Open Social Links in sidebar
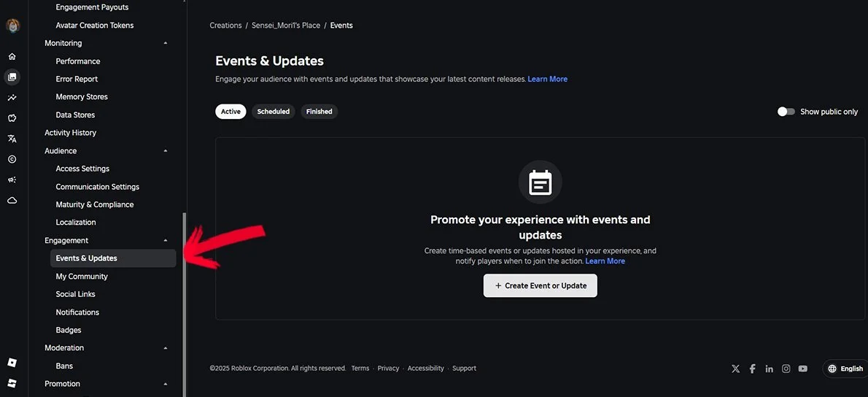868x397 pixels. tap(75, 294)
